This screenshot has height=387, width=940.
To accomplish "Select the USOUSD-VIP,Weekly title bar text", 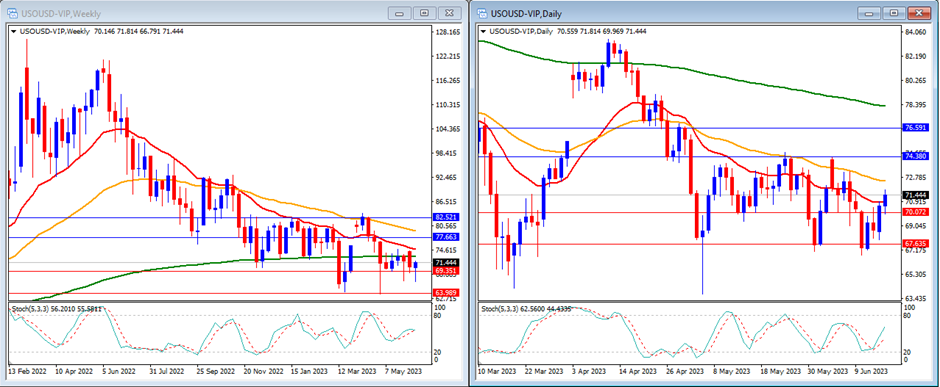I will [x=61, y=13].
